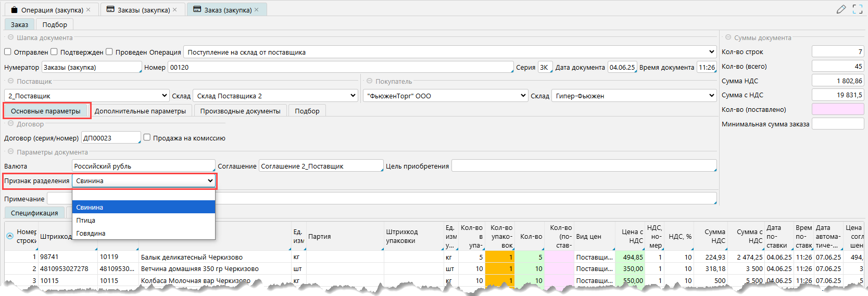868x296 pixels.
Task: Check the Подтвержден checkbox
Action: pyautogui.click(x=54, y=52)
